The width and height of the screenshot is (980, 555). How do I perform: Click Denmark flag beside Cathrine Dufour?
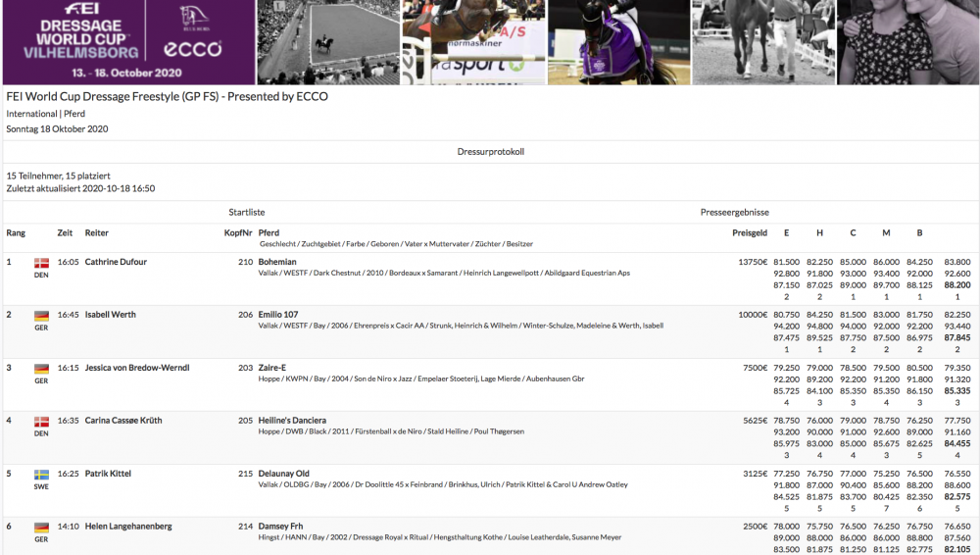(x=41, y=263)
